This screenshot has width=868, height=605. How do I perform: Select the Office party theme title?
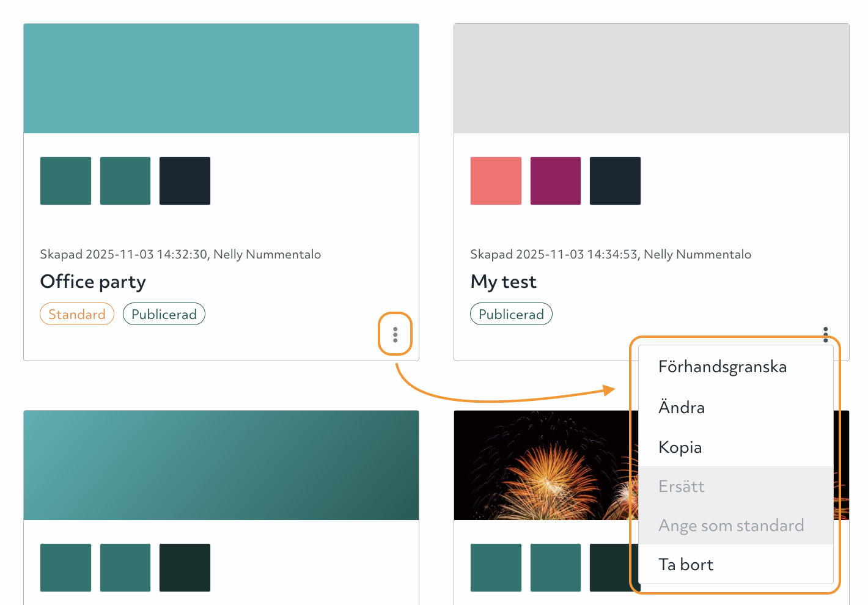pos(93,282)
